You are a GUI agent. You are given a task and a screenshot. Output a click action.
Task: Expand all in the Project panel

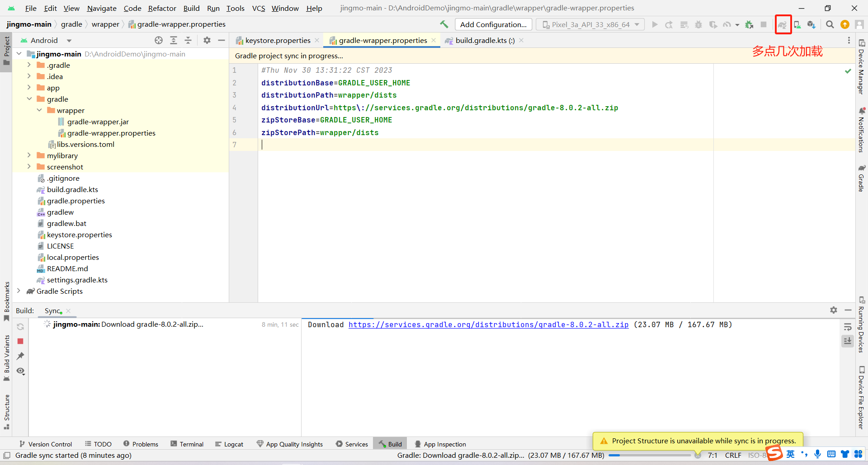click(x=174, y=40)
